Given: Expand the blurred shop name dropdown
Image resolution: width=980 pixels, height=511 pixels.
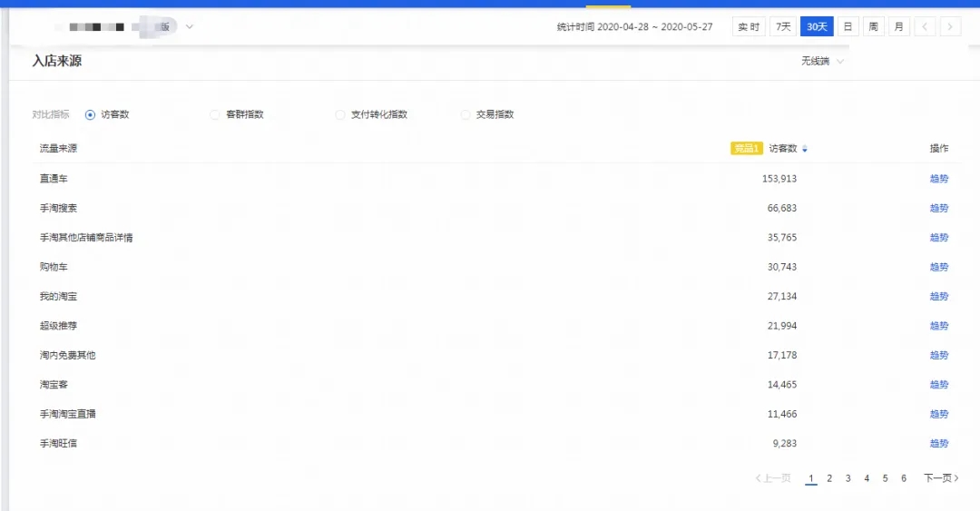Looking at the screenshot, I should pos(190,27).
